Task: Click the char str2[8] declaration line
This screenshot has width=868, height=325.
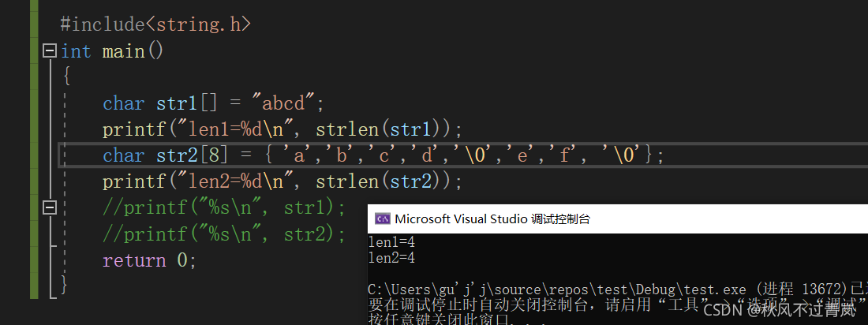Action: (x=383, y=155)
